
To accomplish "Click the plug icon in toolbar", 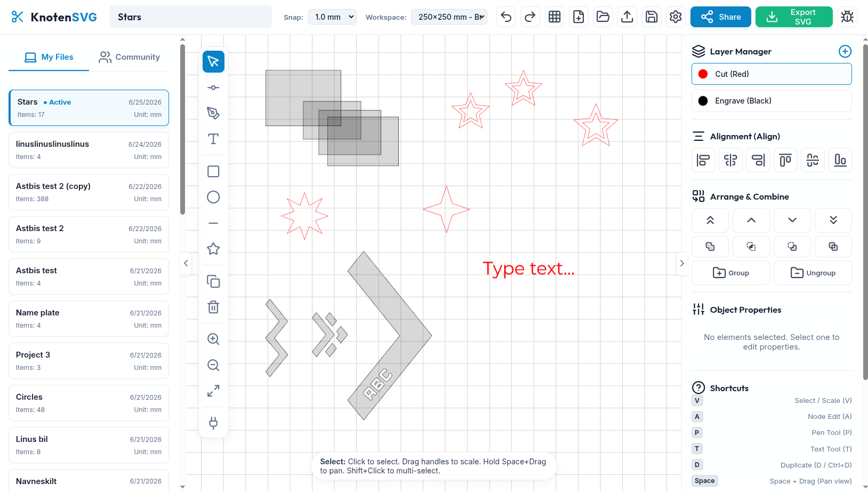I will pyautogui.click(x=213, y=423).
